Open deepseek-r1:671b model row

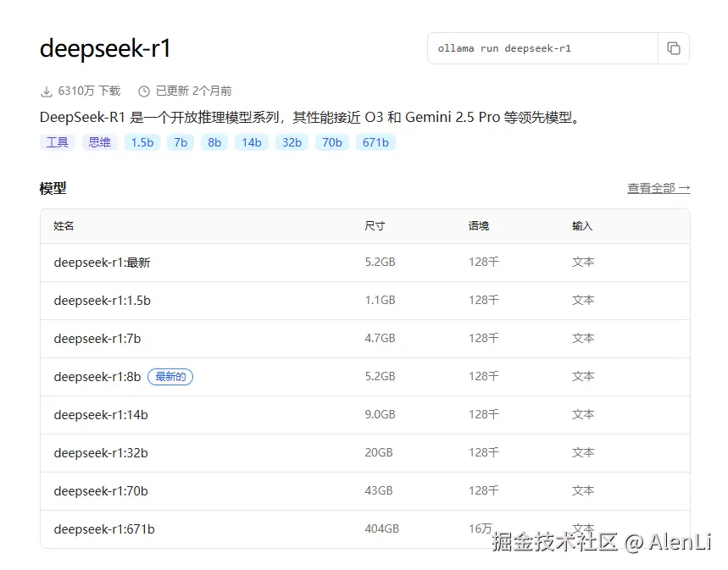point(365,528)
